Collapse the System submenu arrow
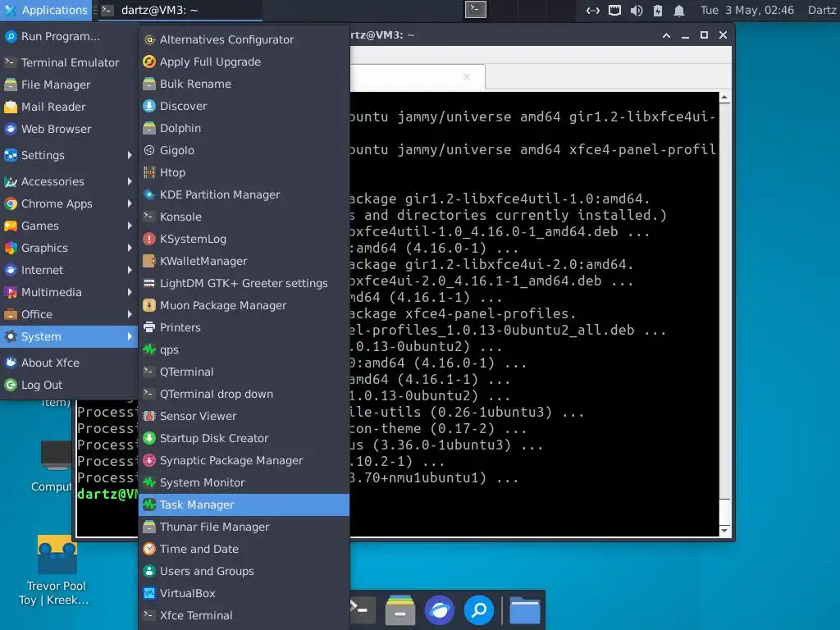The image size is (840, 630). (130, 336)
